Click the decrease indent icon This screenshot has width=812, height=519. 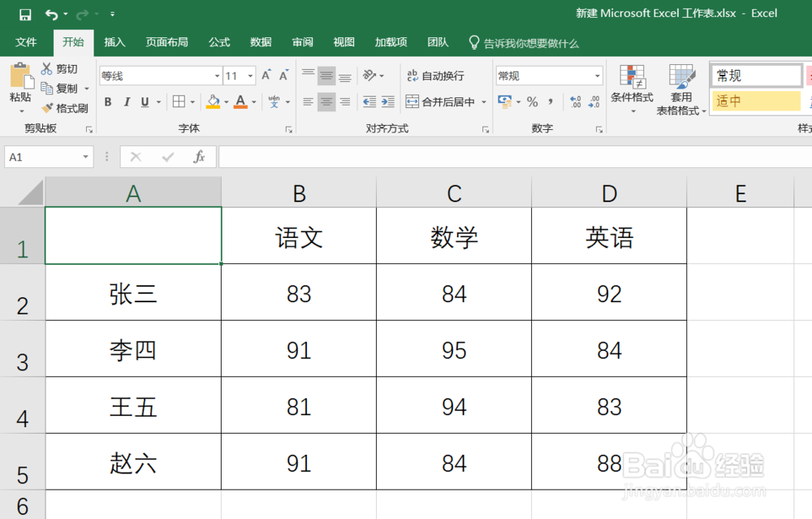(x=369, y=102)
